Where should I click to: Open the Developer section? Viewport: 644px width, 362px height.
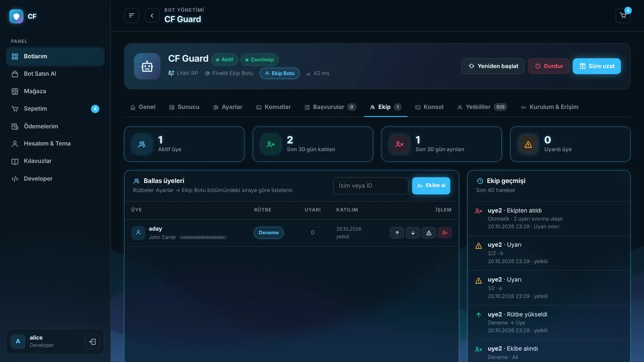[55, 179]
